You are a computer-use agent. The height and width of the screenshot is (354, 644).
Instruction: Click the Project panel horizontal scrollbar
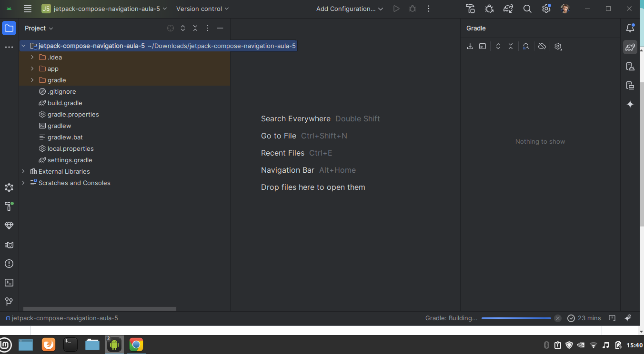point(100,309)
